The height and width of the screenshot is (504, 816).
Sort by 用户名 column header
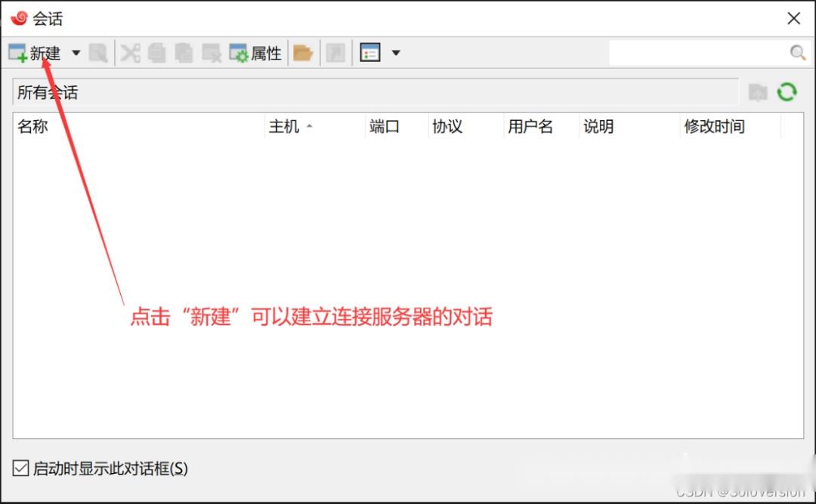542,126
